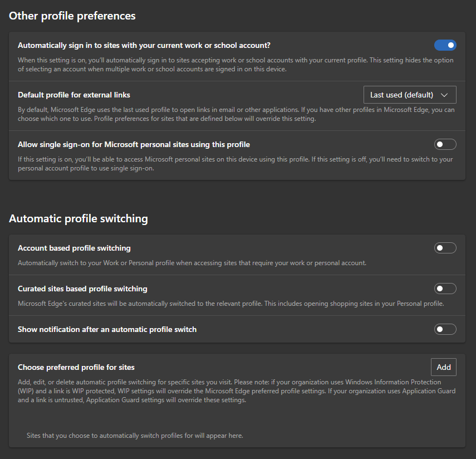Click the Allow single sign-on label text

(134, 144)
